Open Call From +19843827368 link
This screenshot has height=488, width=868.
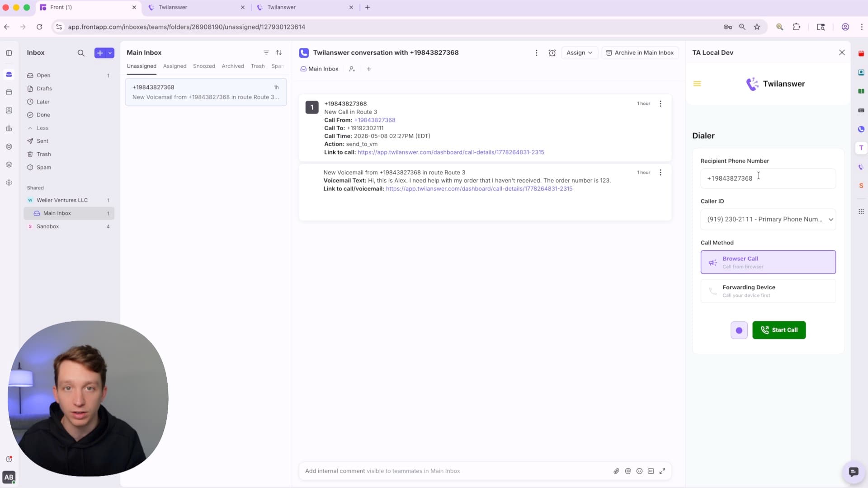[375, 120]
